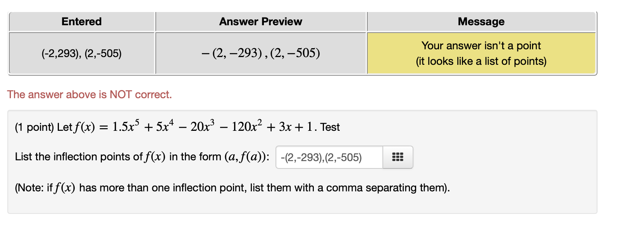Image resolution: width=644 pixels, height=229 pixels.
Task: Select the Entered column header
Action: point(81,21)
